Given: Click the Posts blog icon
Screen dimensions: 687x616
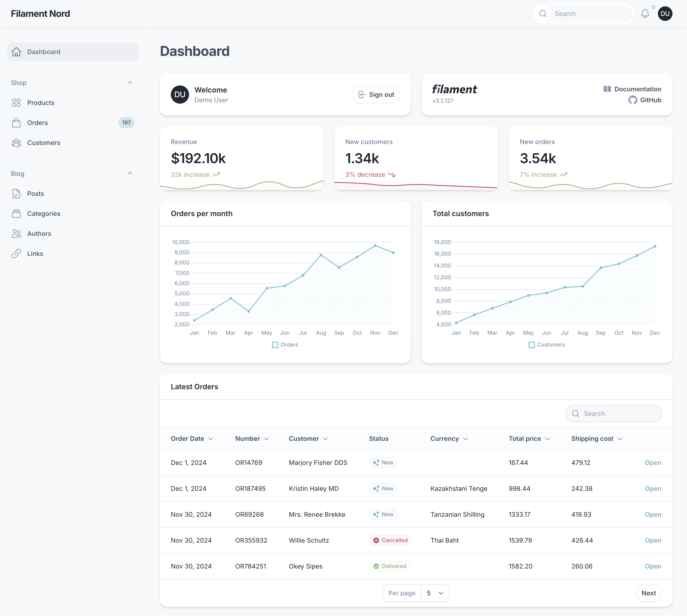Looking at the screenshot, I should [16, 193].
